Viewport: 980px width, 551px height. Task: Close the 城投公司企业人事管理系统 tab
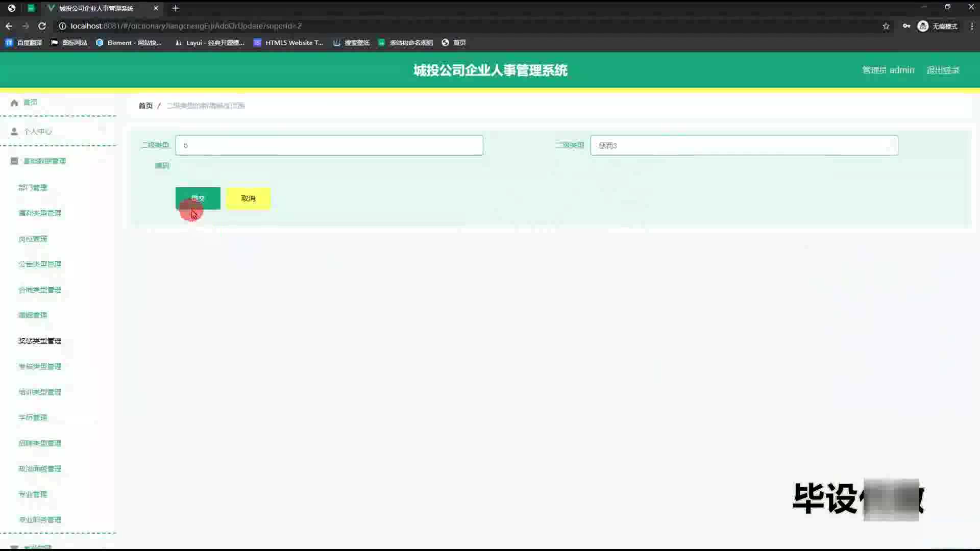[156, 8]
